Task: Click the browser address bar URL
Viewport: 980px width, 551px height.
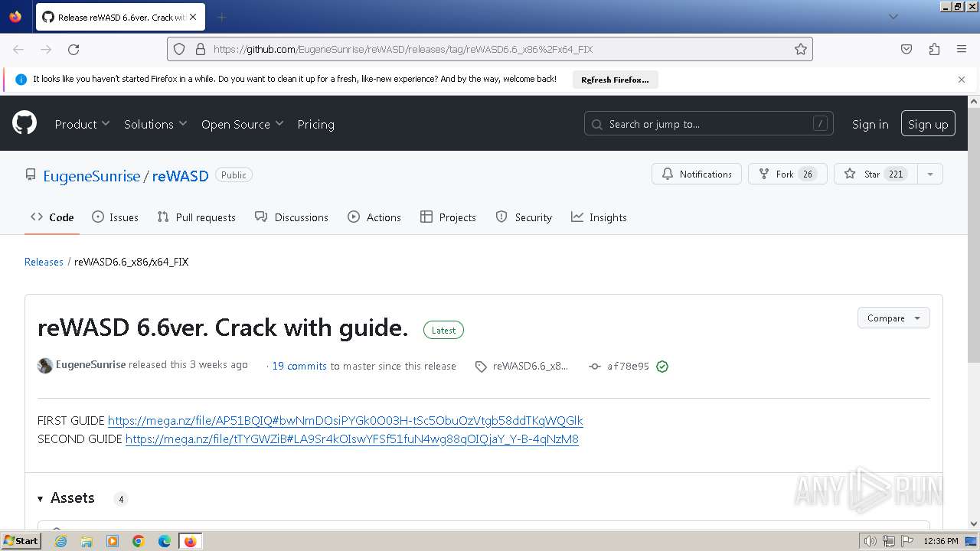Action: tap(403, 49)
